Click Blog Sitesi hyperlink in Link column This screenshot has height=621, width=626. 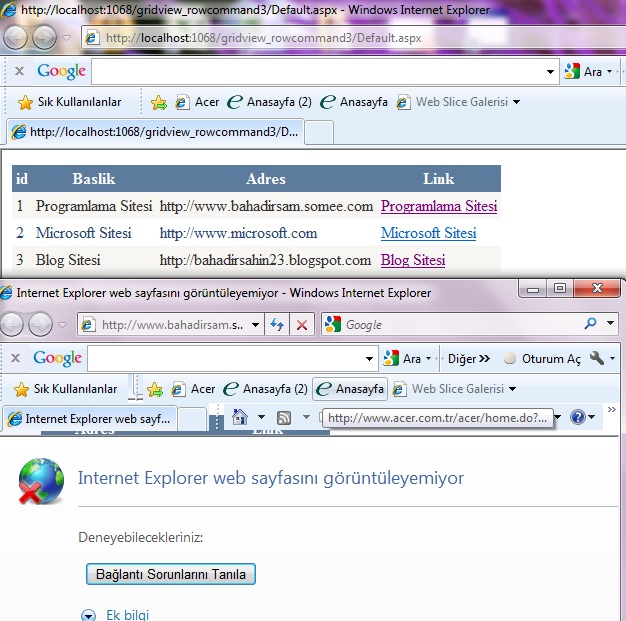pos(413,260)
